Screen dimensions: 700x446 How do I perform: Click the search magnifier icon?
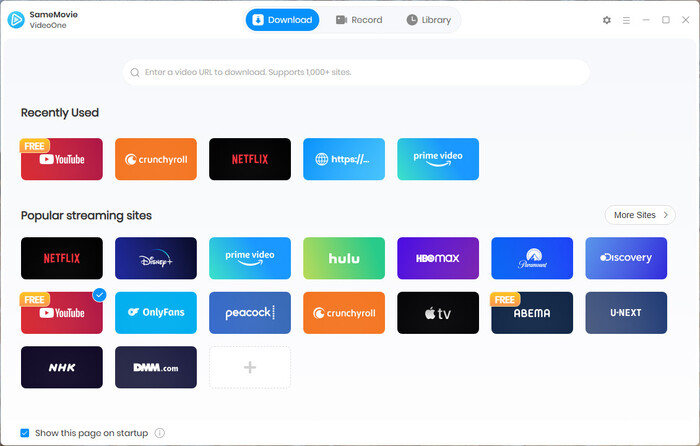click(135, 72)
